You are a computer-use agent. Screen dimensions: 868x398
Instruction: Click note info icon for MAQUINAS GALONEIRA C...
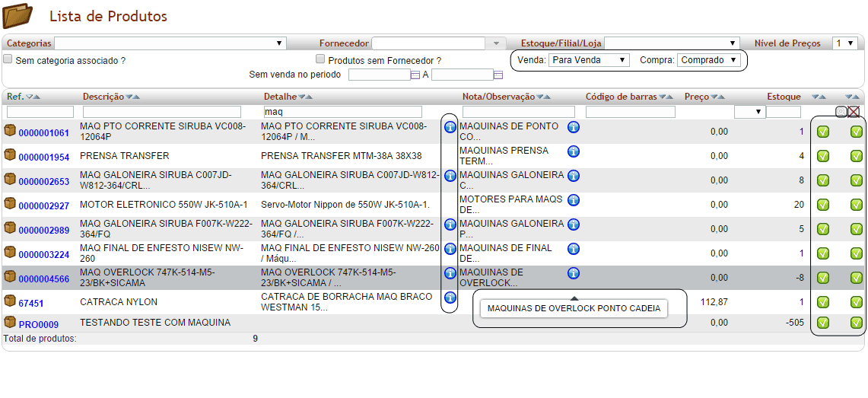(574, 176)
